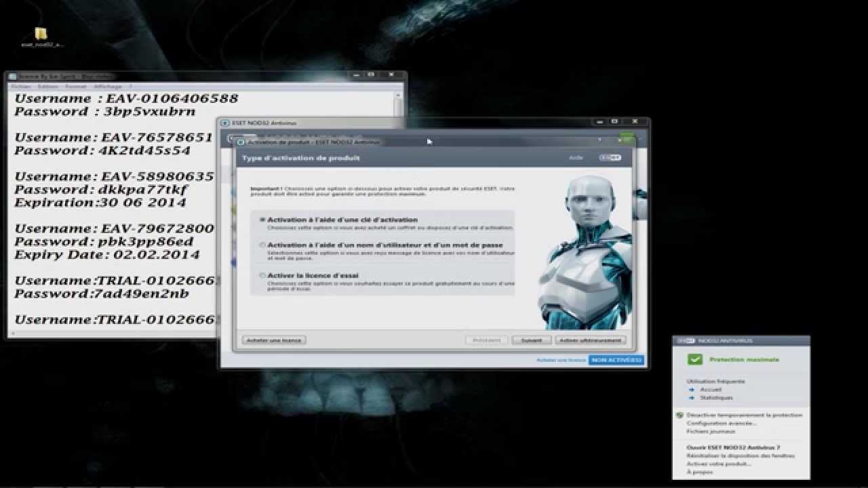The height and width of the screenshot is (488, 868).
Task: Open the Fichier menu in Notepad
Action: (x=21, y=87)
